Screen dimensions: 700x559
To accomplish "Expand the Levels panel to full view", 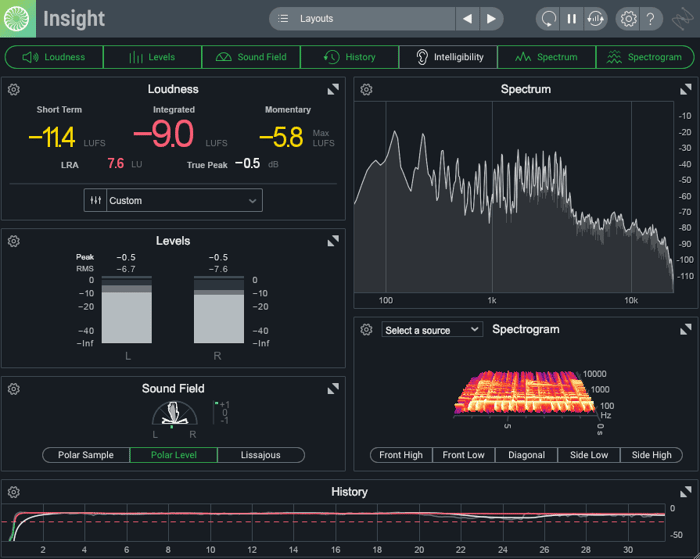I will 333,242.
